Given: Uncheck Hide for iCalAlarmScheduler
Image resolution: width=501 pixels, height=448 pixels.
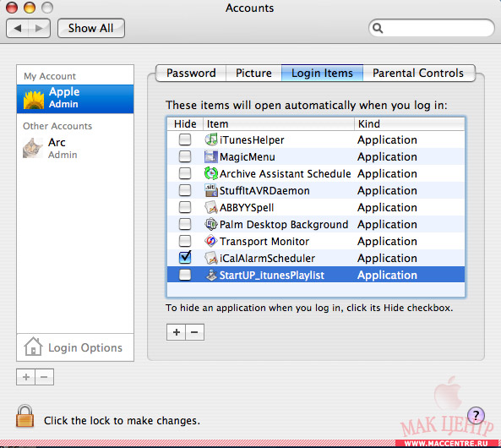Looking at the screenshot, I should coord(185,258).
